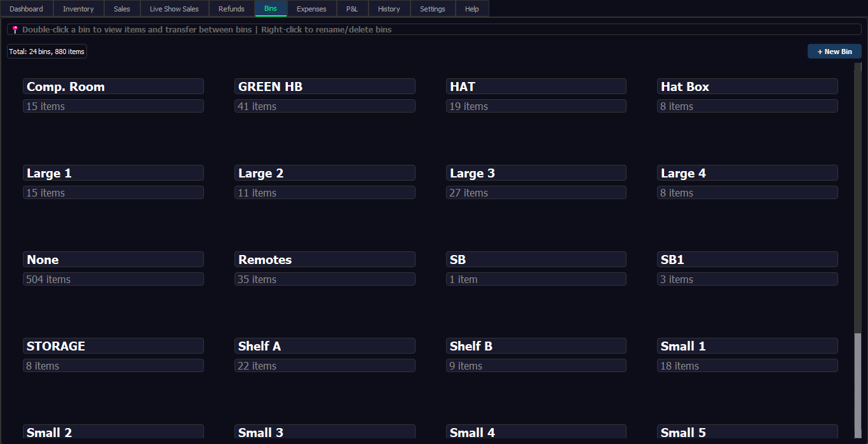Choose the Large 1 bin
Image resolution: width=868 pixels, height=444 pixels.
click(113, 173)
